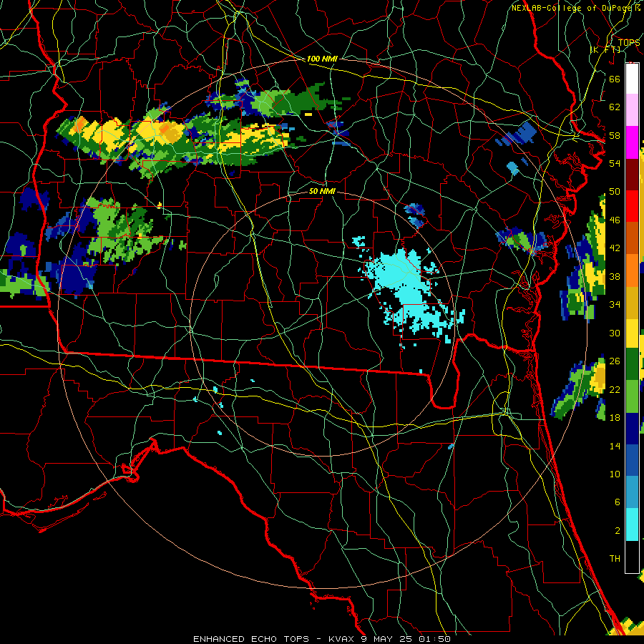Select the 54 legend value
Viewport: 644px width, 644px height.
point(615,163)
